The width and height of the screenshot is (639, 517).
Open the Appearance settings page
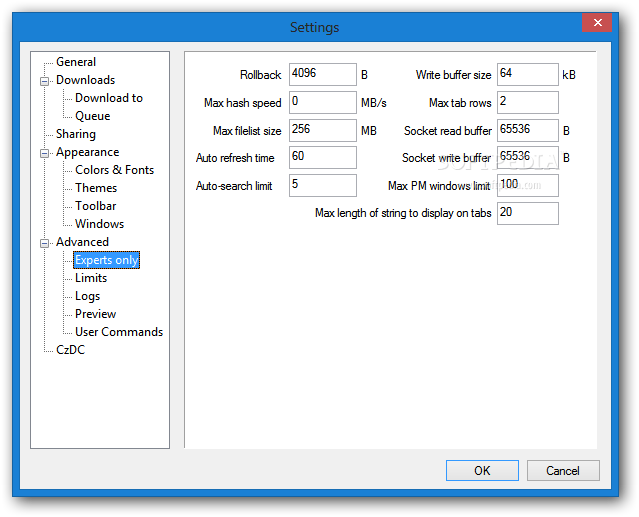88,152
